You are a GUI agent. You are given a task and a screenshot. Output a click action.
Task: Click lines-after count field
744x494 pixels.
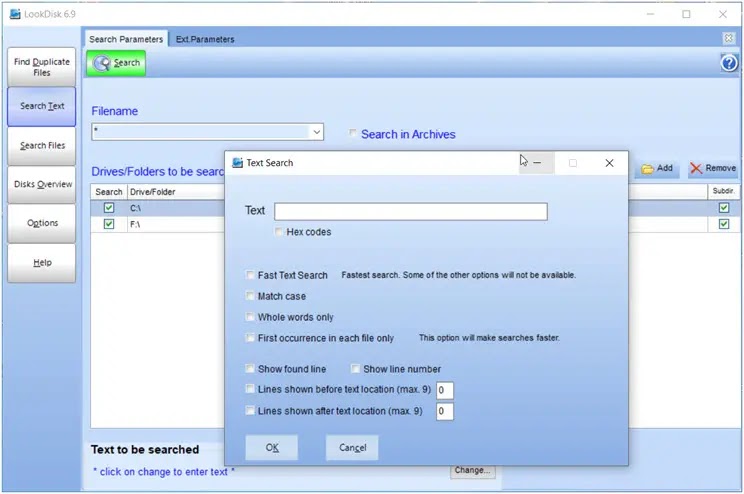pyautogui.click(x=445, y=411)
